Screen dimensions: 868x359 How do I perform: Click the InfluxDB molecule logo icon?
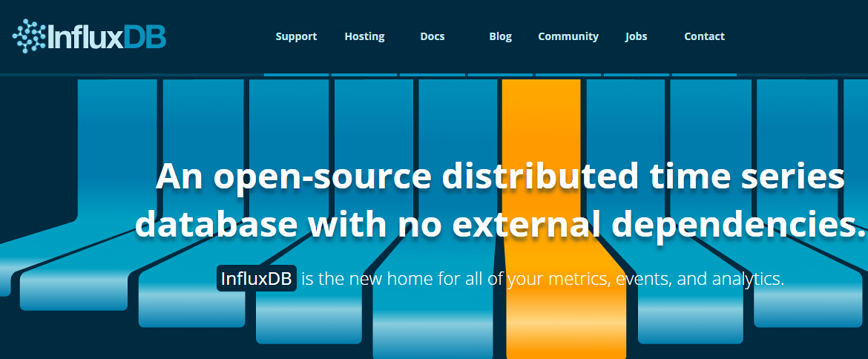click(28, 36)
